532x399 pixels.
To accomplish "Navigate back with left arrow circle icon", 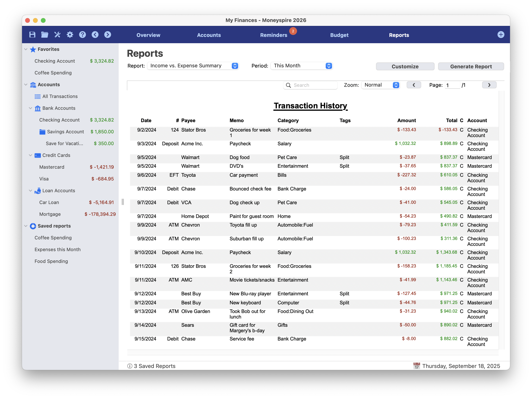I will click(95, 35).
